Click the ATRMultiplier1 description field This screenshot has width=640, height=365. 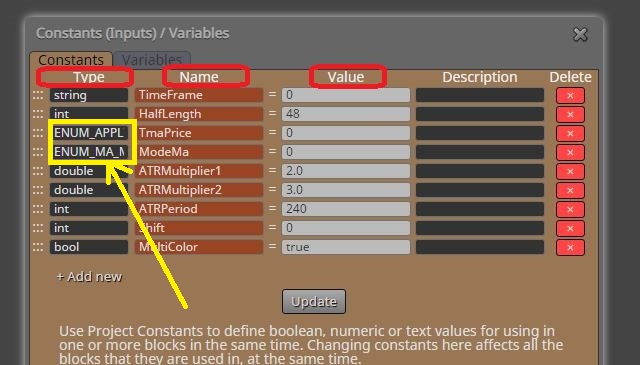pos(480,171)
